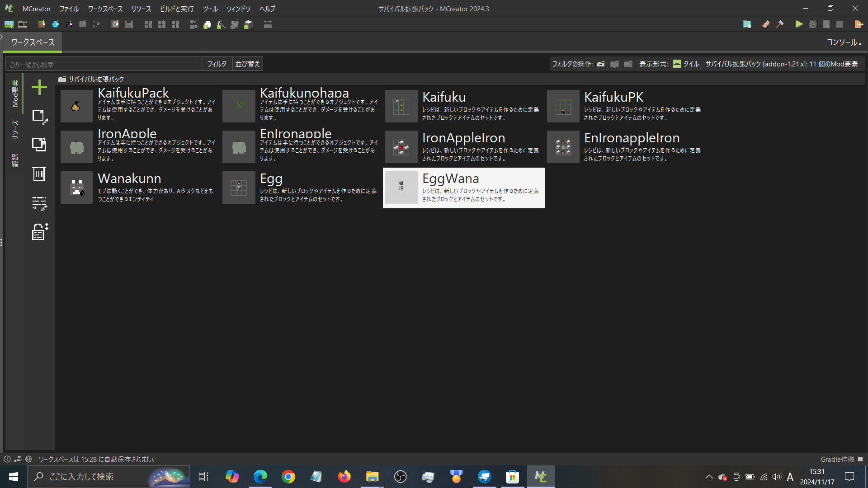Open the ウィンドウ menu
This screenshot has width=868, height=488.
click(x=238, y=9)
